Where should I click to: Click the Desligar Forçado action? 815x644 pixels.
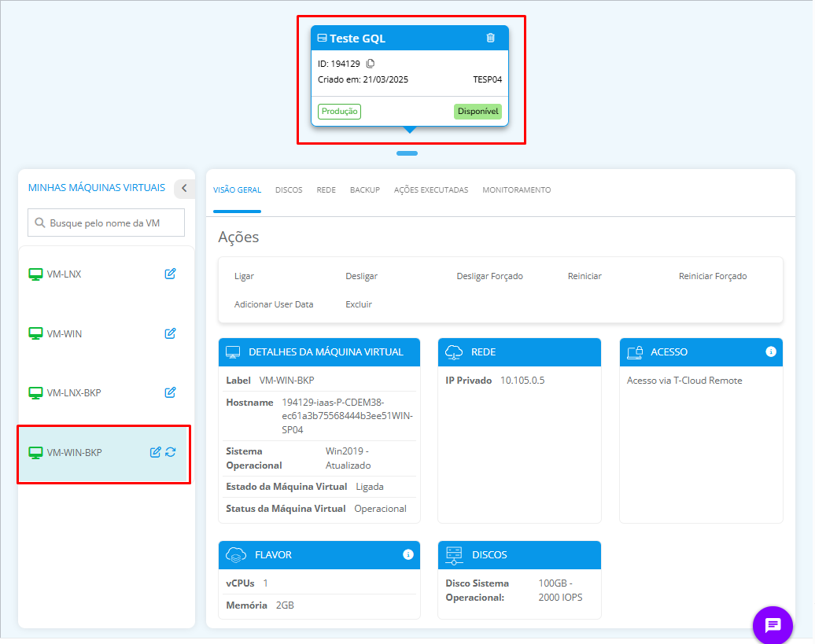(489, 276)
